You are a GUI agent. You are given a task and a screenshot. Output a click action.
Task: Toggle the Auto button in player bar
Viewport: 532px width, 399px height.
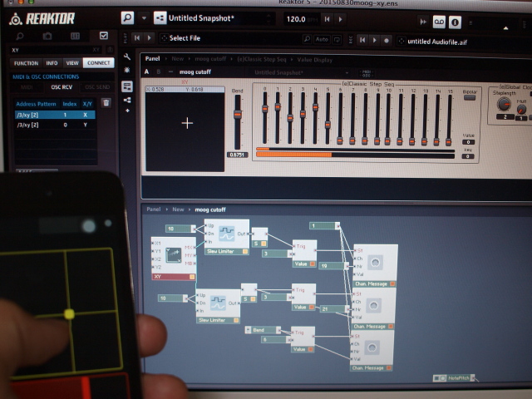(322, 39)
